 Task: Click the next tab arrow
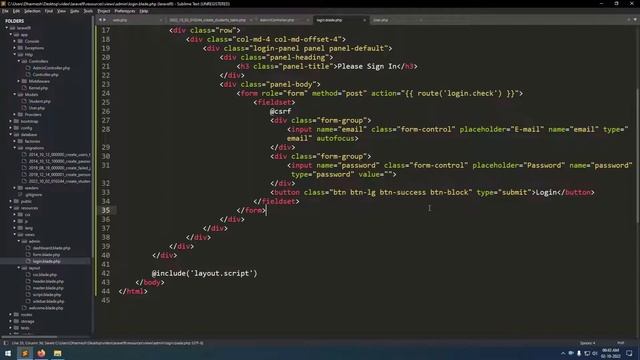104,20
